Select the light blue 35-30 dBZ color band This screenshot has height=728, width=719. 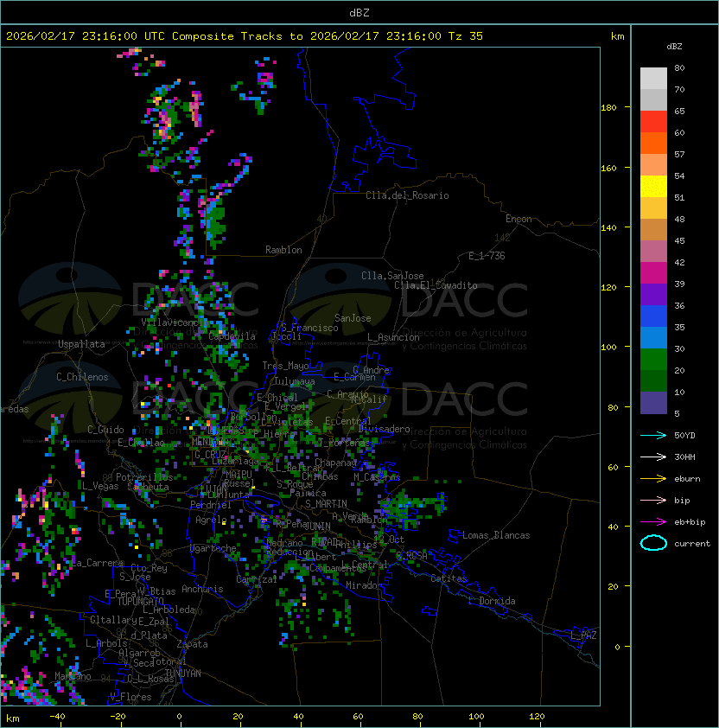point(653,337)
